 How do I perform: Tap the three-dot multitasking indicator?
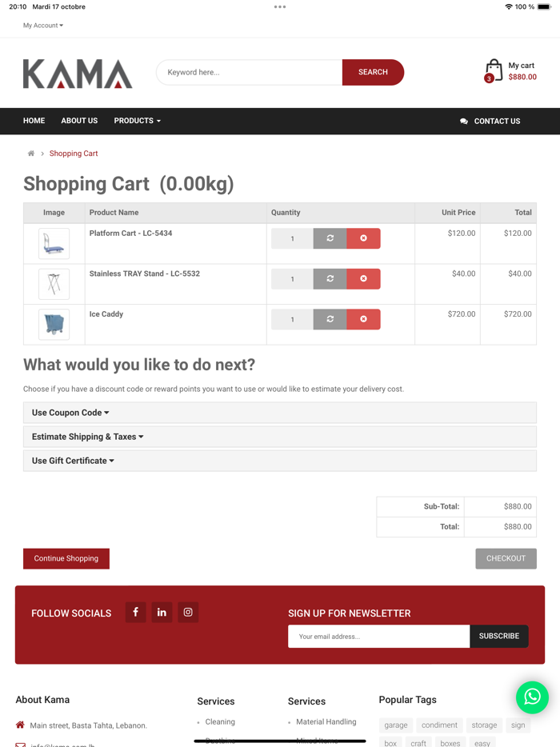tap(280, 6)
